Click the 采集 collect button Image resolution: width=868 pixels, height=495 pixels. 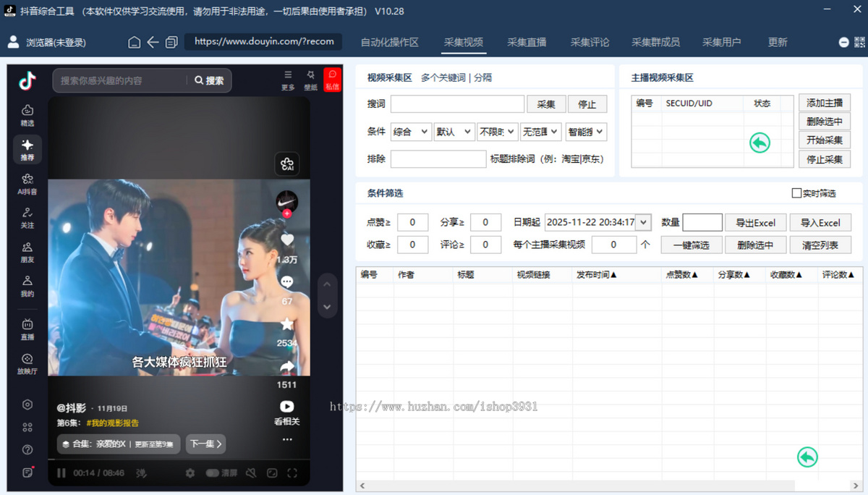(x=546, y=104)
